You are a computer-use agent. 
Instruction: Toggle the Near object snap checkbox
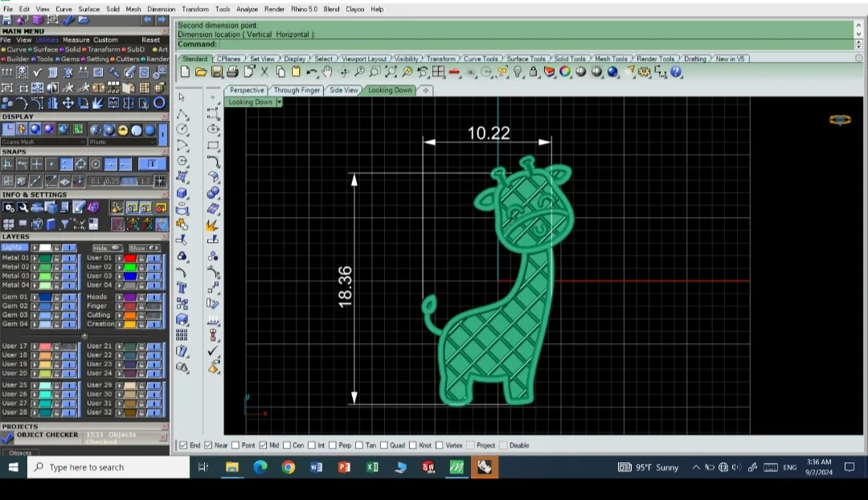pos(208,445)
